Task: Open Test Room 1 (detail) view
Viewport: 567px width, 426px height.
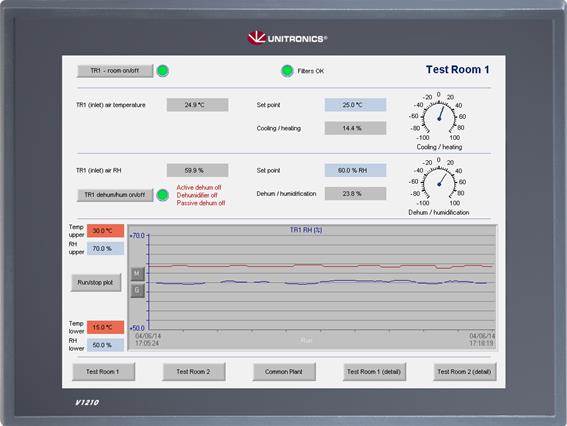Action: (x=374, y=372)
